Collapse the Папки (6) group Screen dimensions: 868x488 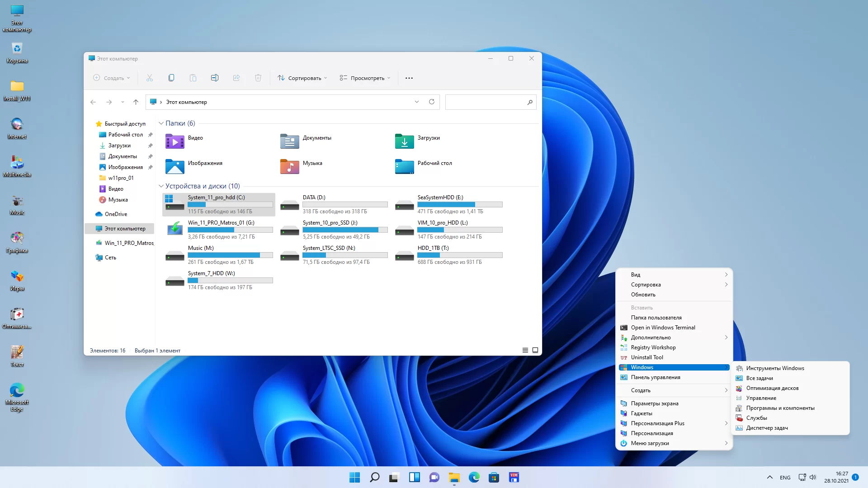(x=161, y=123)
